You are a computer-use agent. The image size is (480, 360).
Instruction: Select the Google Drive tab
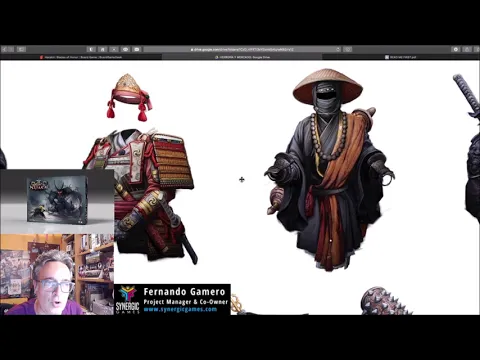pos(242,57)
